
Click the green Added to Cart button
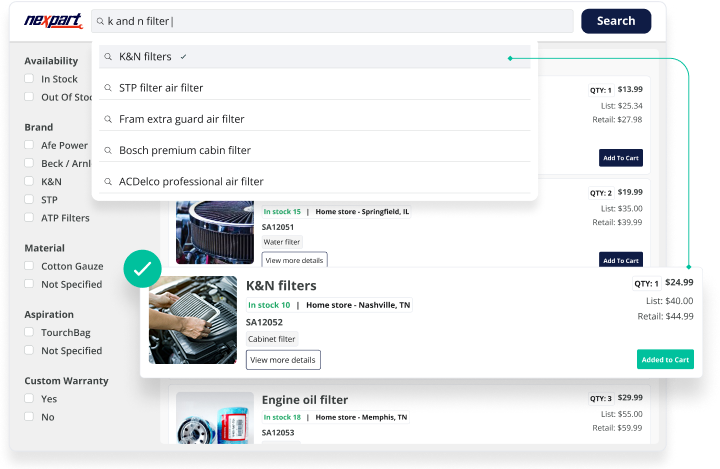click(x=665, y=359)
